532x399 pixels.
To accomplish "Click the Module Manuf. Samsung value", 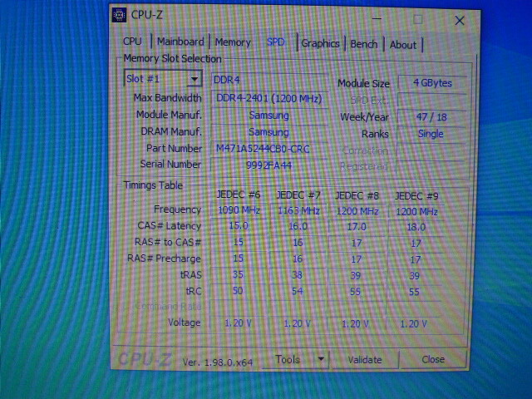I will tap(269, 116).
